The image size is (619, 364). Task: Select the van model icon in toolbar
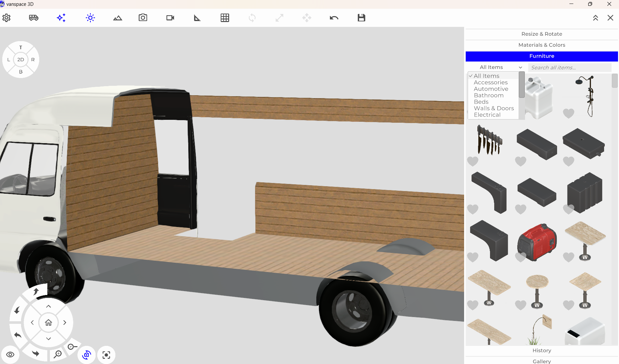tap(34, 18)
